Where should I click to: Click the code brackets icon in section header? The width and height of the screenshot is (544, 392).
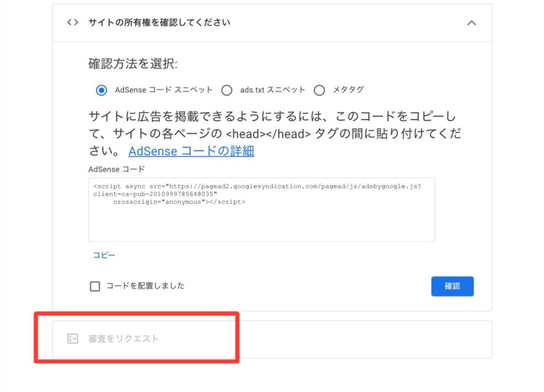(x=72, y=23)
